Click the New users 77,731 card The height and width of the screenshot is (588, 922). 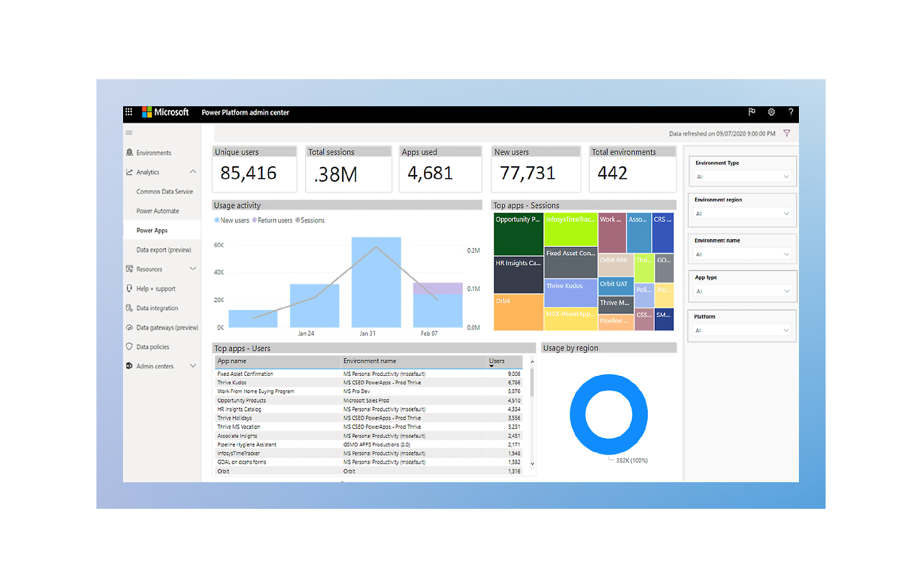pyautogui.click(x=536, y=169)
